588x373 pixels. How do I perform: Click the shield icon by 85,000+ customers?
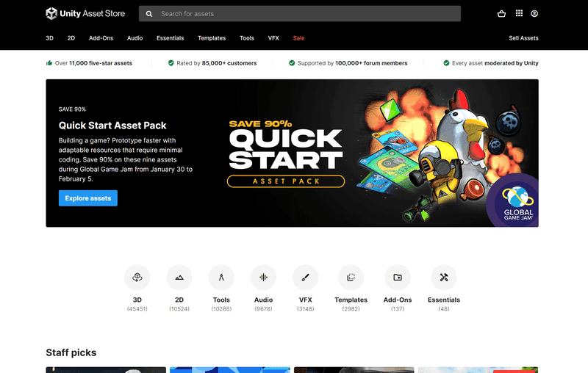pos(171,63)
